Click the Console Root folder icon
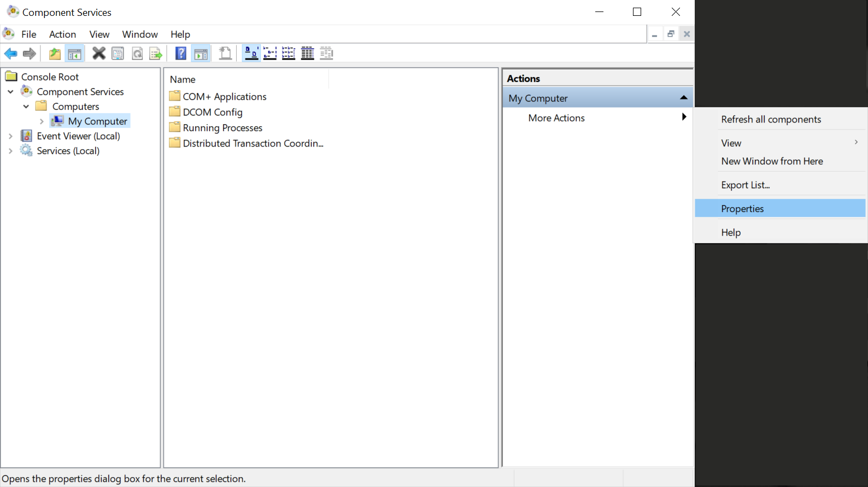This screenshot has height=487, width=868. (11, 76)
